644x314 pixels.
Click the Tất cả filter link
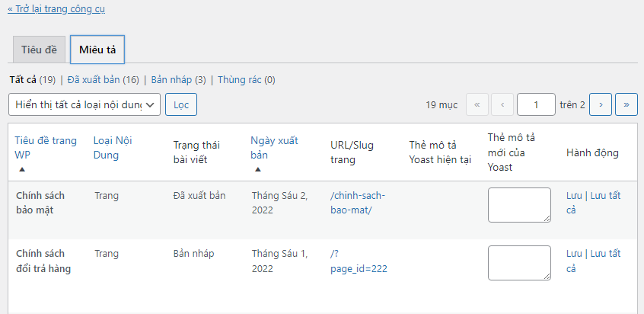tap(23, 79)
